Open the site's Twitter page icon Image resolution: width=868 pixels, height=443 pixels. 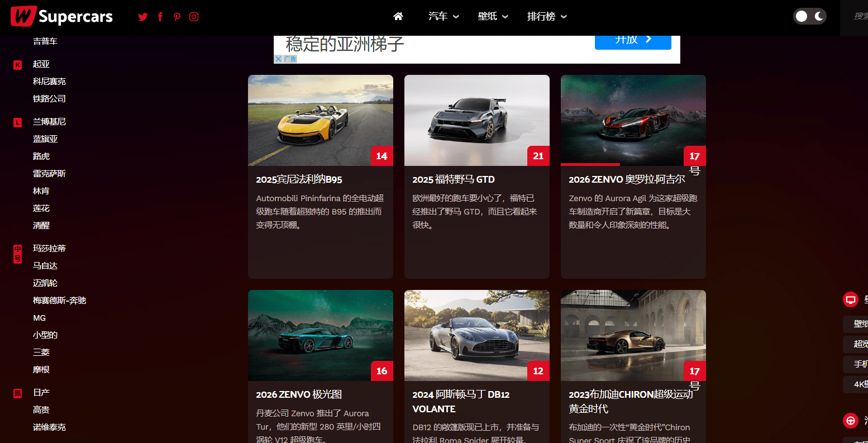[142, 16]
